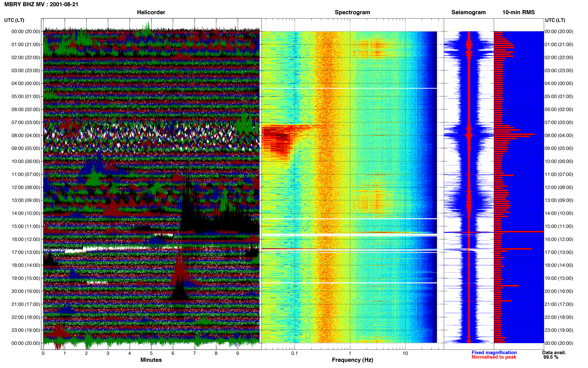Click the right '01:00 (21:00)' time label
Screen dimensions: 588x368
coord(559,45)
